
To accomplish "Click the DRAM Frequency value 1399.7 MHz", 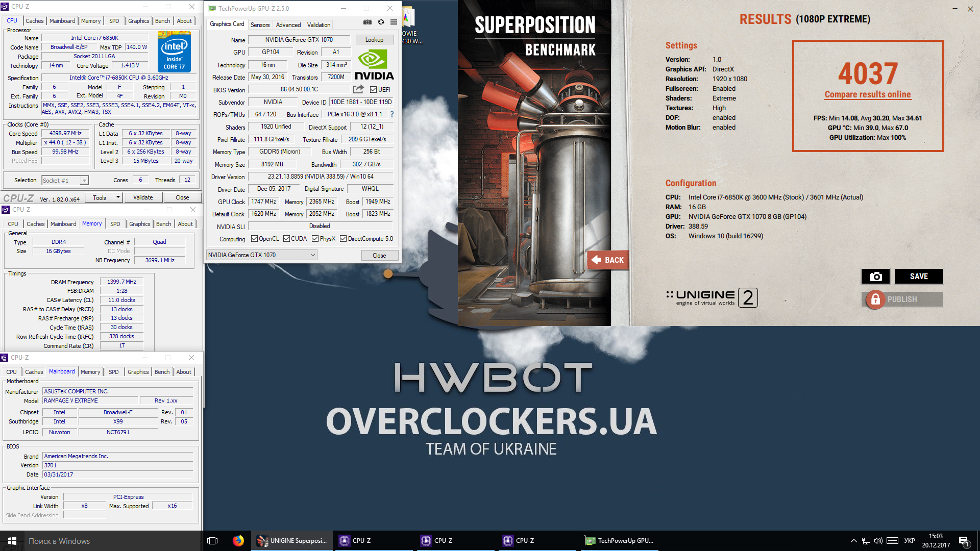I will [121, 282].
